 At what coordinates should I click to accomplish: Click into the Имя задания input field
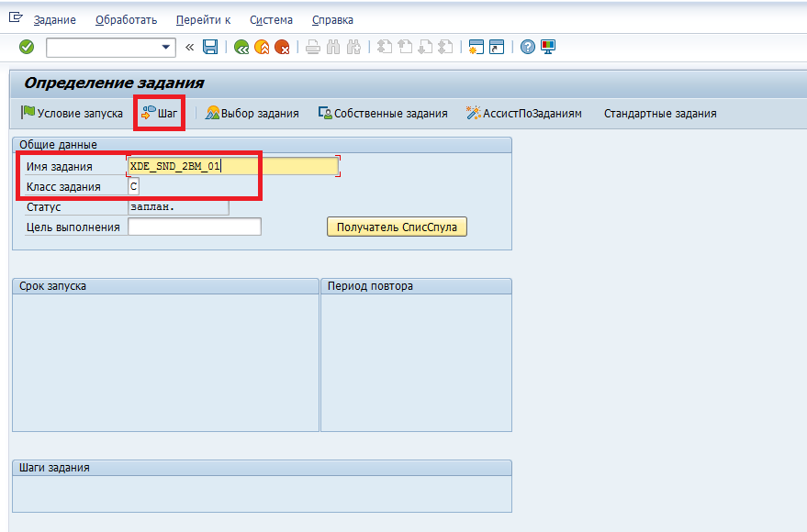233,166
